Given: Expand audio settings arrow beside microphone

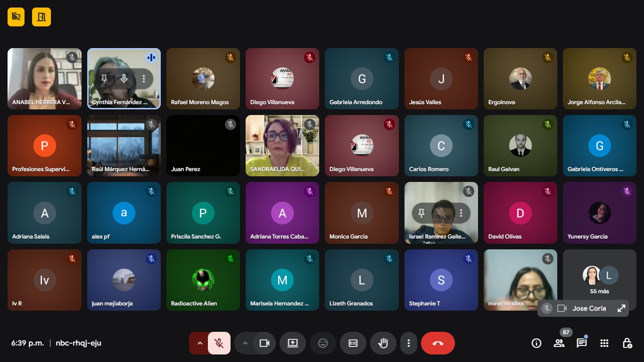Looking at the screenshot, I should pos(199,343).
